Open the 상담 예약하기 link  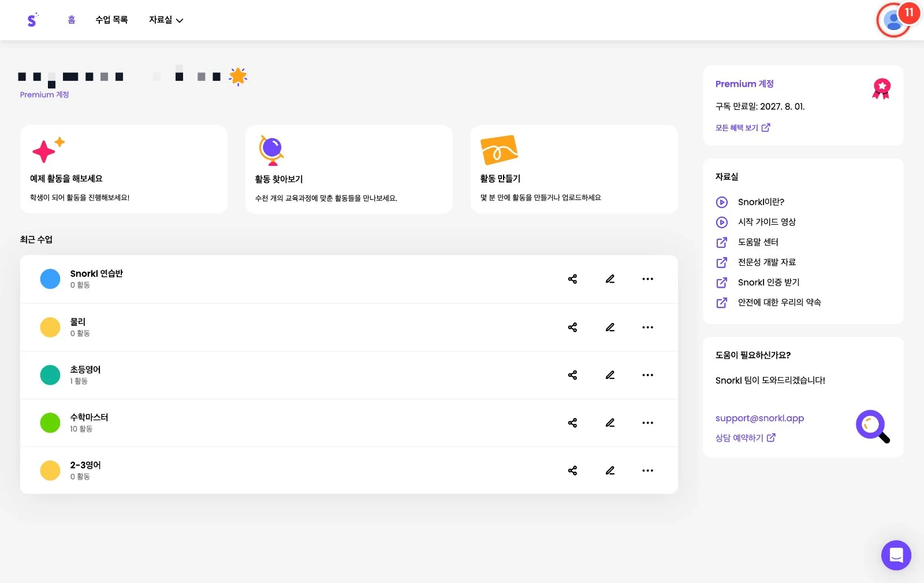click(746, 438)
